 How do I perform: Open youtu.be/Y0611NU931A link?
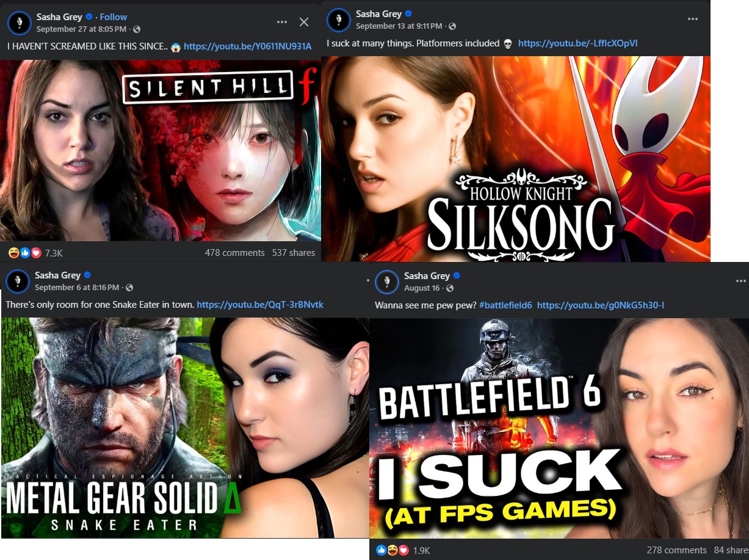point(247,46)
